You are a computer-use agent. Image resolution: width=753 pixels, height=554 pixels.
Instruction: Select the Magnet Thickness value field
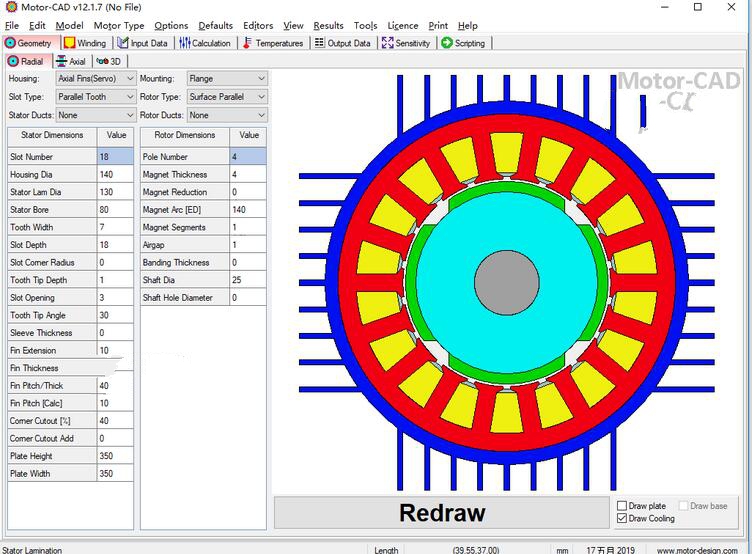coord(248,174)
